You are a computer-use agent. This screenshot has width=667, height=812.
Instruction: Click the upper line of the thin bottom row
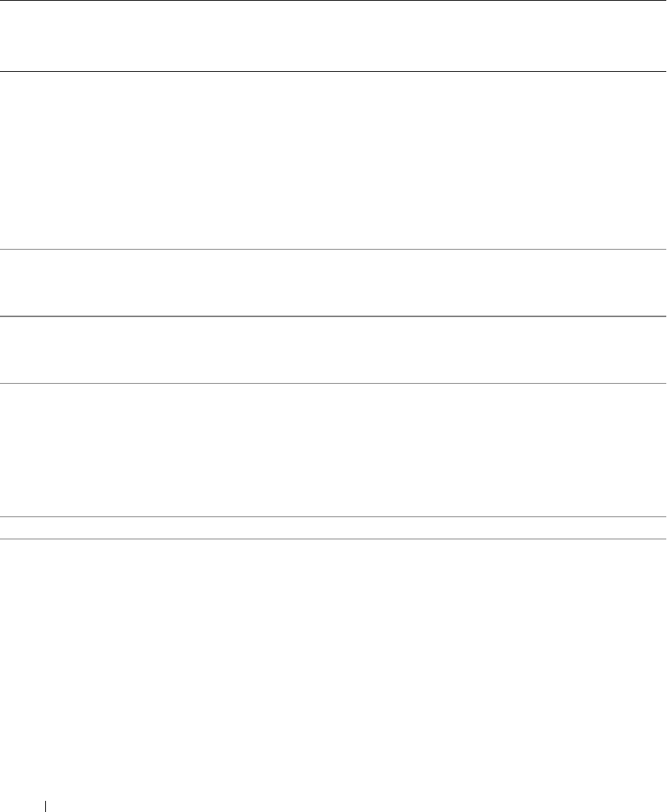tap(333, 516)
